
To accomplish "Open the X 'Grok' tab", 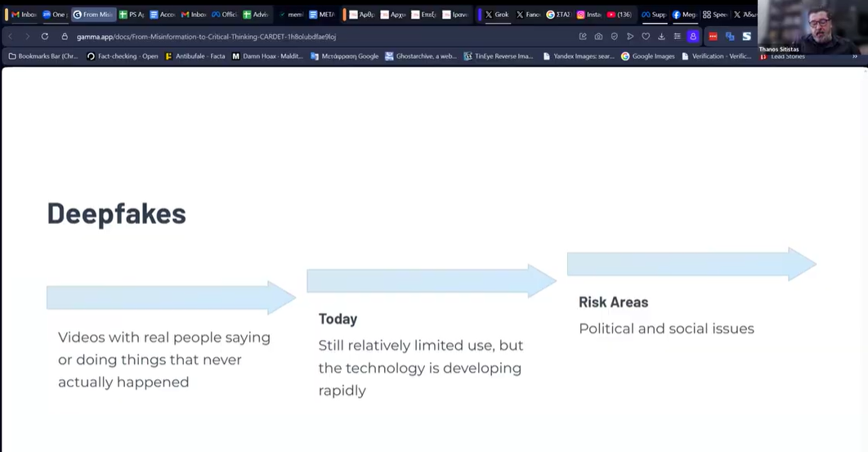I will [x=497, y=15].
